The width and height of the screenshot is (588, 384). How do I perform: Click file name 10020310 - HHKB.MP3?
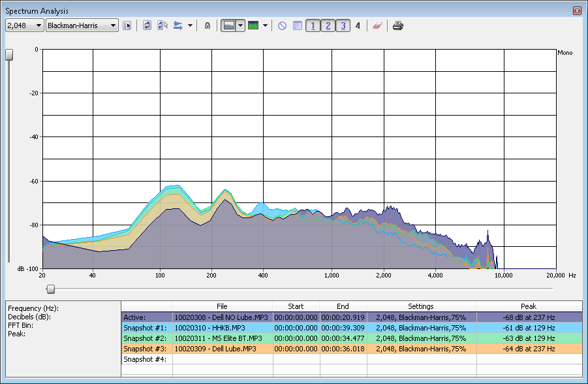pos(209,328)
